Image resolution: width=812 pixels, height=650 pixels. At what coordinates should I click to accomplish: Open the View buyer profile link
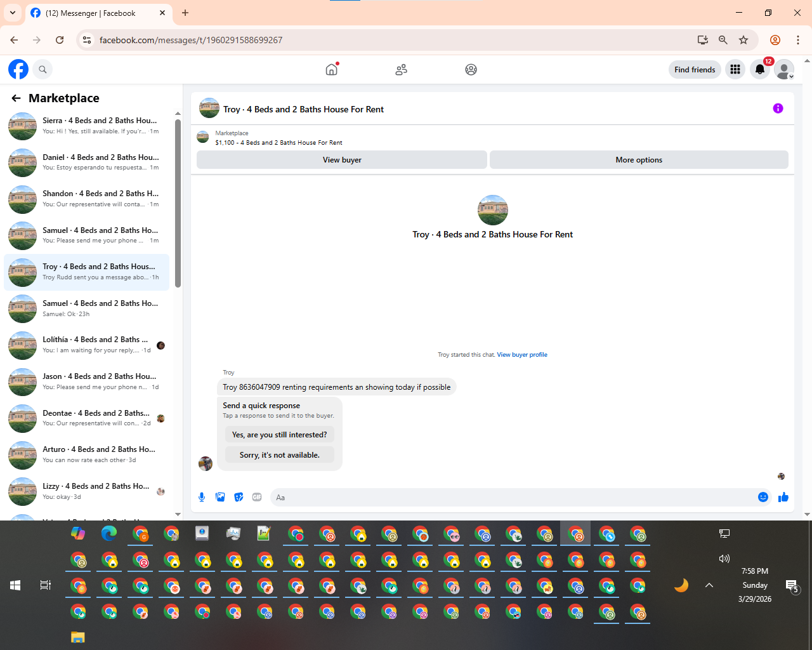(522, 355)
